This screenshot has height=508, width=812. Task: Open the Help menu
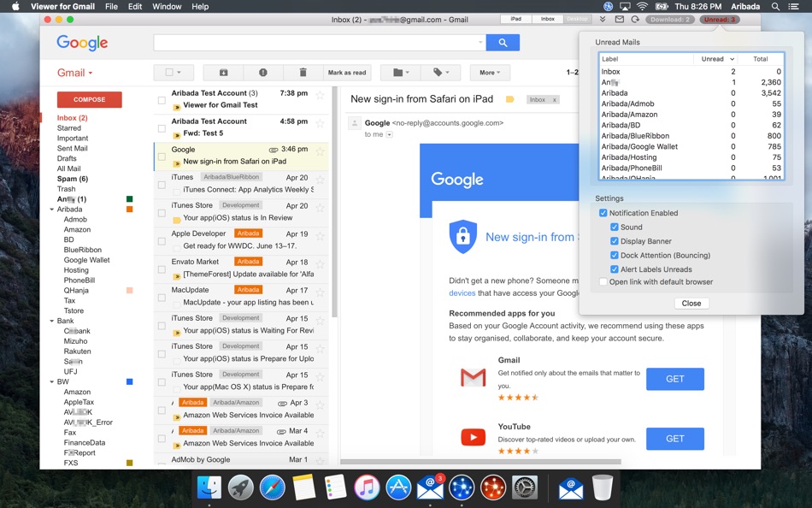click(x=200, y=7)
